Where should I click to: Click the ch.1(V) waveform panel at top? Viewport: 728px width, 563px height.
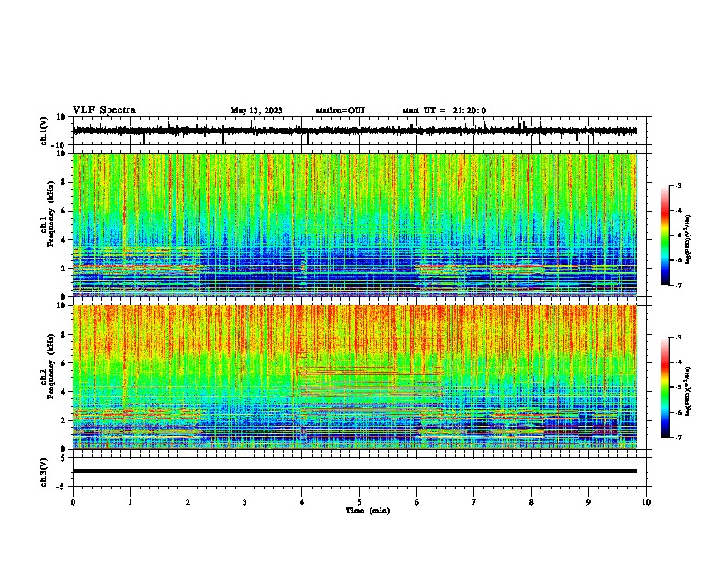359,131
